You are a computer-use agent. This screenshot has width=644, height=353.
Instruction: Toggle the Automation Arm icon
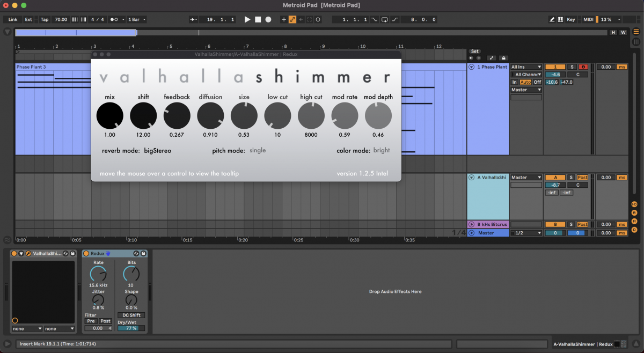(292, 19)
